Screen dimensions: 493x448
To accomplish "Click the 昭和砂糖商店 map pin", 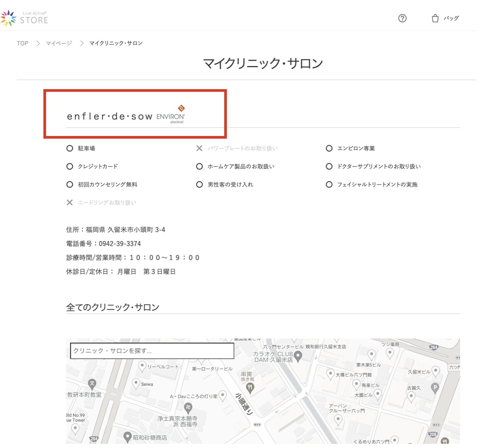I will (x=128, y=437).
